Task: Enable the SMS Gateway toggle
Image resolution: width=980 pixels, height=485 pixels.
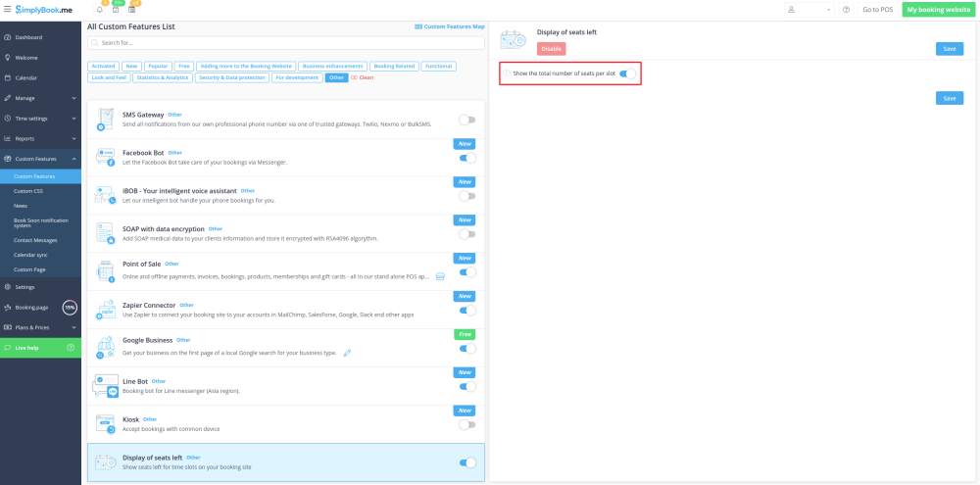Action: [467, 120]
